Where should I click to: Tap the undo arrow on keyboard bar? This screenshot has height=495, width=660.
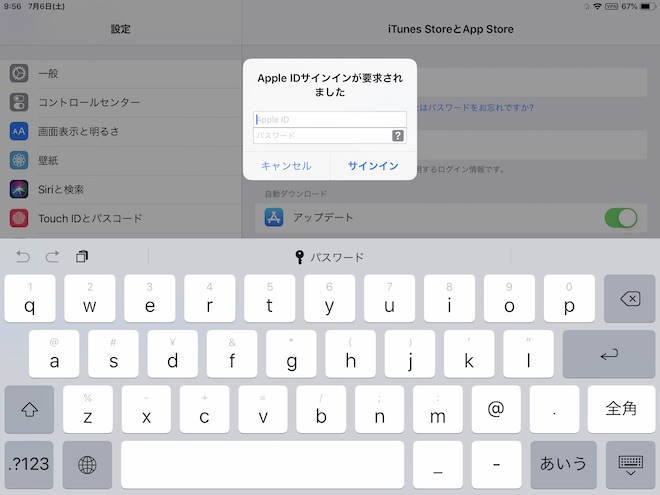click(23, 256)
